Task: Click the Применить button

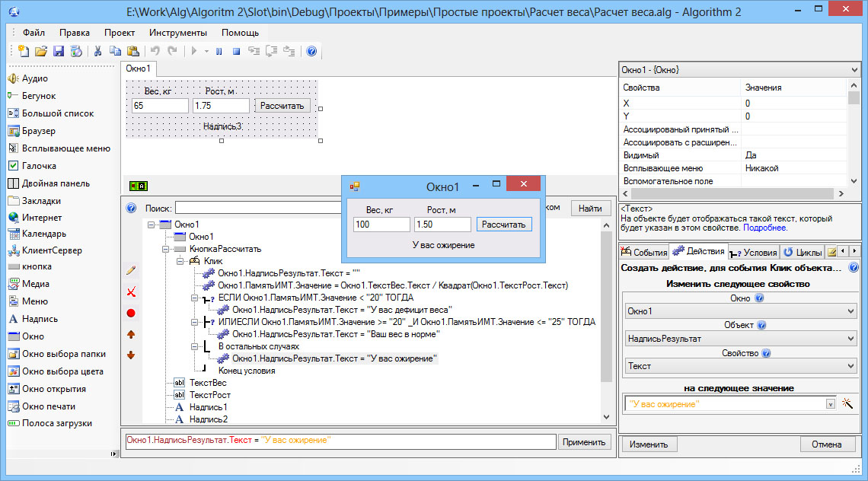Action: (x=585, y=442)
